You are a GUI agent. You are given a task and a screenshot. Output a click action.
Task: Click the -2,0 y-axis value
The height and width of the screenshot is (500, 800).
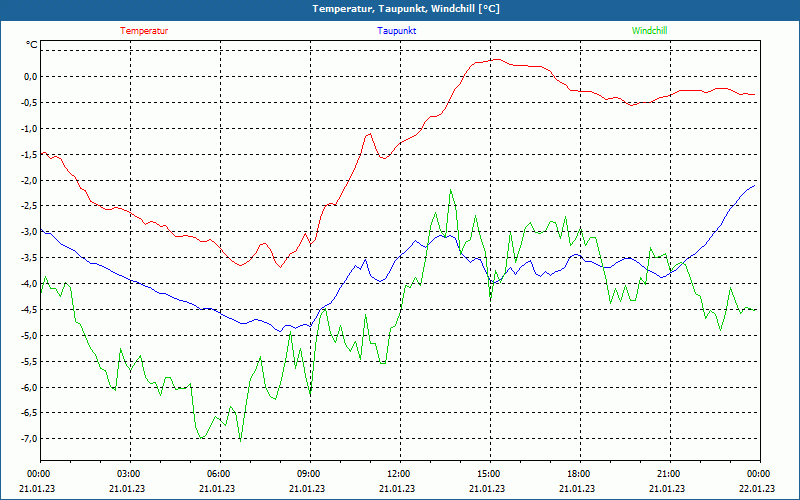30,180
